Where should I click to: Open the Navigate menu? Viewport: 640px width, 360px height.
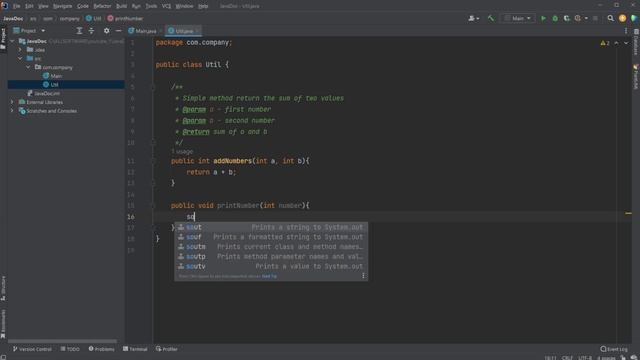[x=62, y=6]
